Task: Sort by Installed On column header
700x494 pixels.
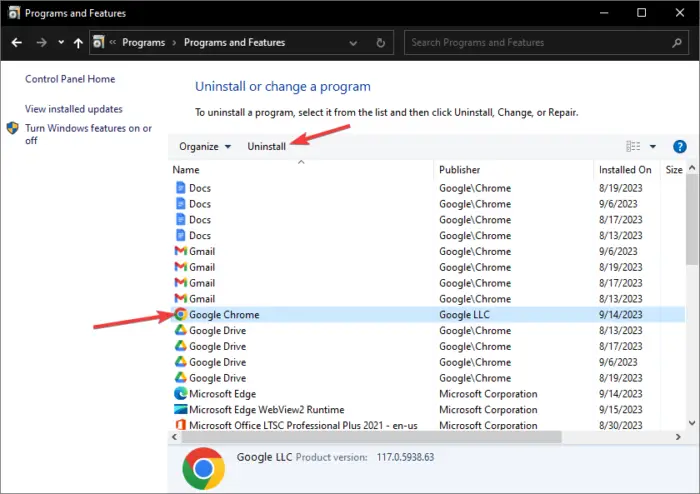Action: 627,170
